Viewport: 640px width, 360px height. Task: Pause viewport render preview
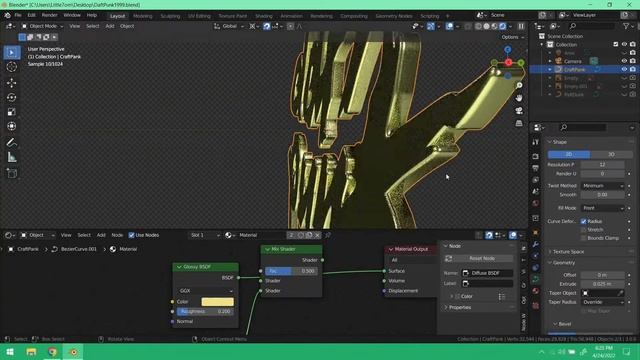click(521, 26)
